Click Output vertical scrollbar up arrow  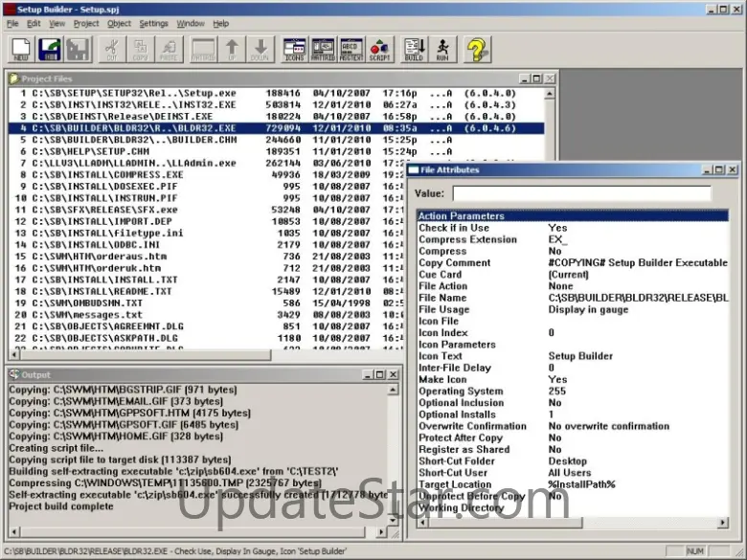click(x=393, y=390)
